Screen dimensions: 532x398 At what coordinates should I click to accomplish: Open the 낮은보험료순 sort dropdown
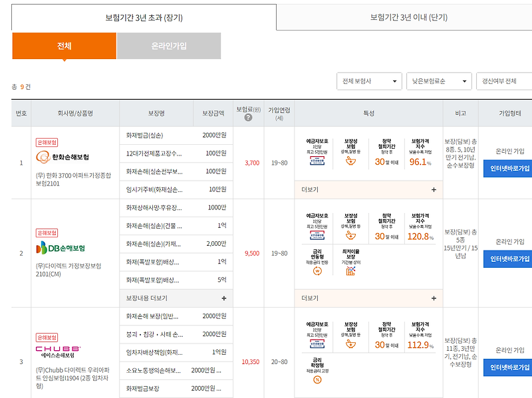tap(439, 81)
